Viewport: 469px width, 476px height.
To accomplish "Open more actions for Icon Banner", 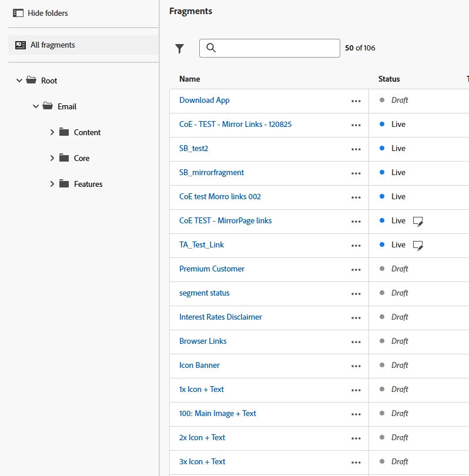I will (x=356, y=366).
